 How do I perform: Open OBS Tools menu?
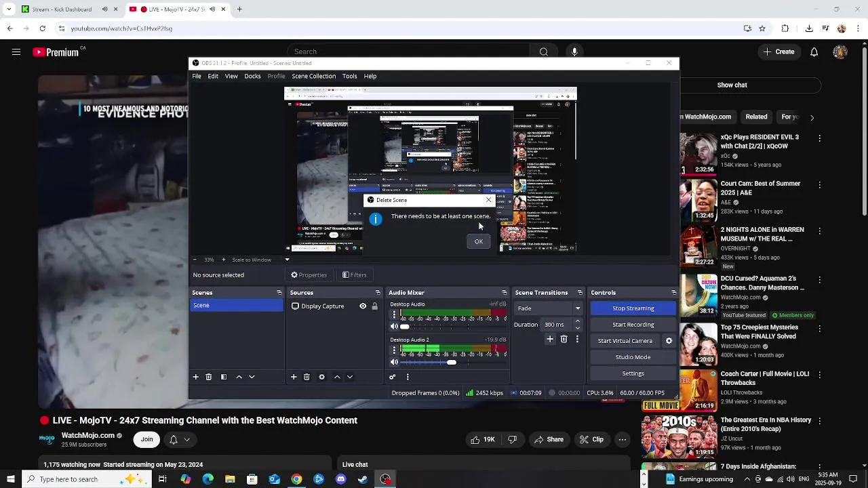[x=349, y=76]
